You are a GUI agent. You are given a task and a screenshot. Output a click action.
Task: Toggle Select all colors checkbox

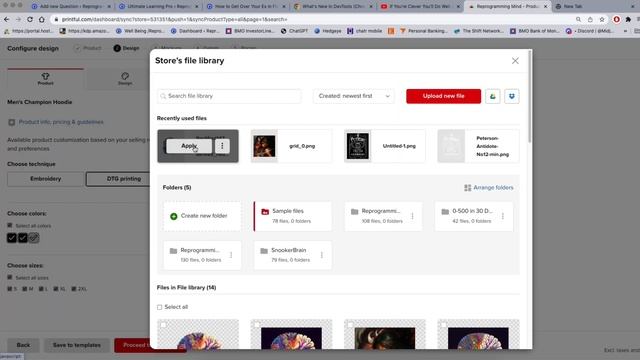[x=10, y=225]
